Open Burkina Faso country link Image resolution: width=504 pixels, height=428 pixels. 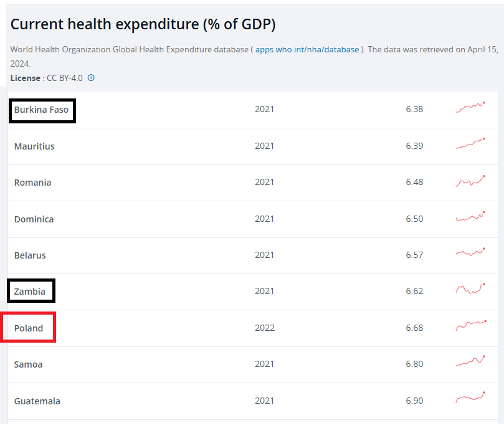coord(41,110)
